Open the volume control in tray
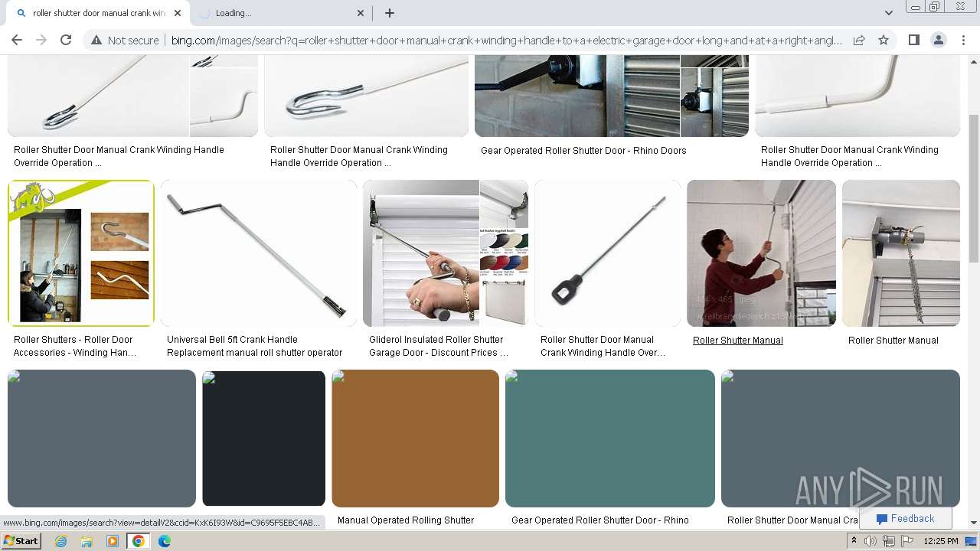The image size is (980, 551). (871, 541)
